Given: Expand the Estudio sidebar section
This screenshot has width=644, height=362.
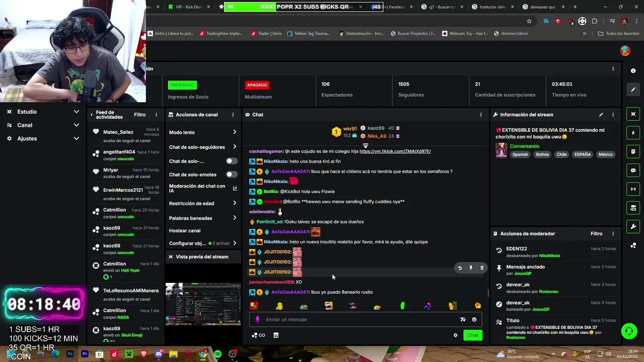Looking at the screenshot, I should [42, 112].
